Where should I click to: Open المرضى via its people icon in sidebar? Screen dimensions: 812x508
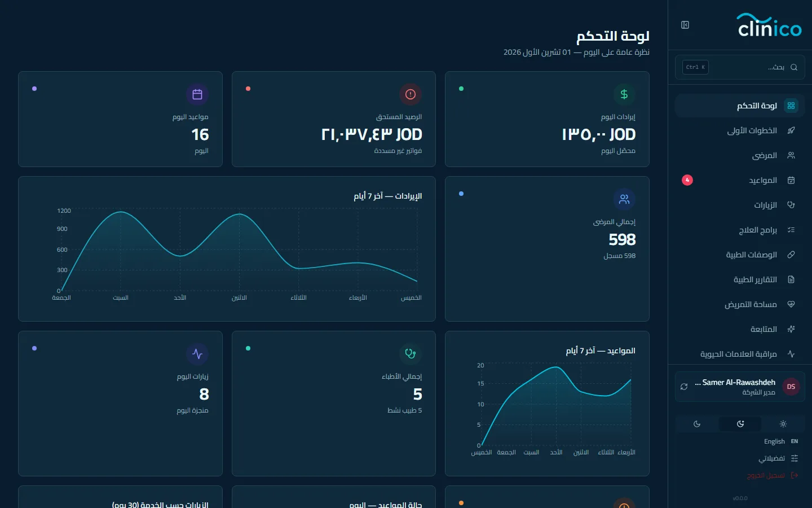coord(791,155)
